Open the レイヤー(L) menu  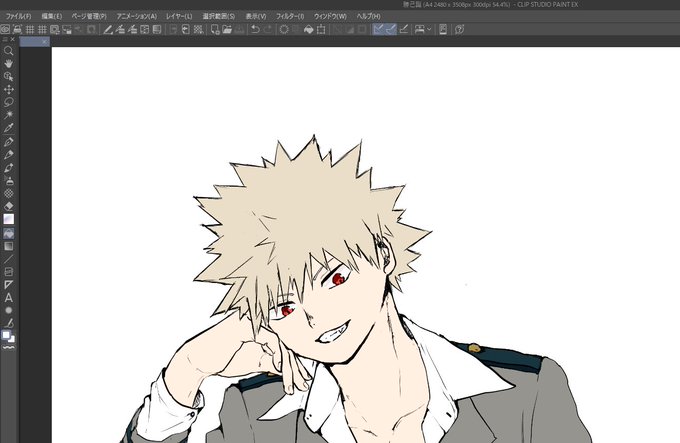(179, 16)
